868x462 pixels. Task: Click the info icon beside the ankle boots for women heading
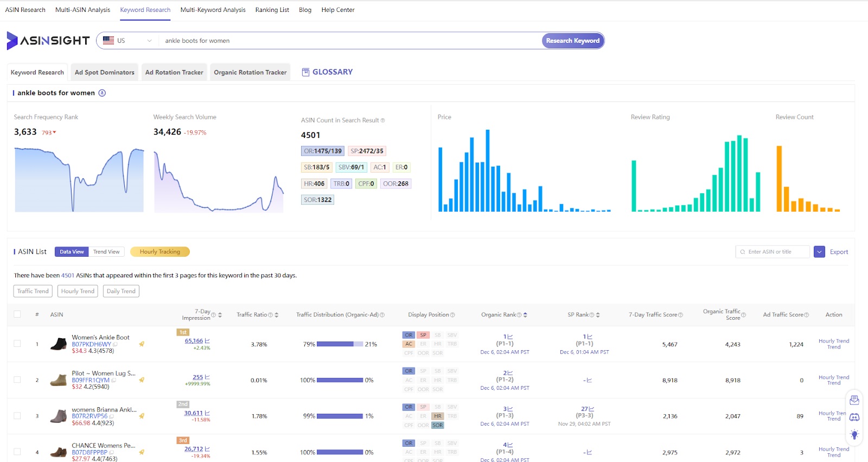pyautogui.click(x=102, y=93)
